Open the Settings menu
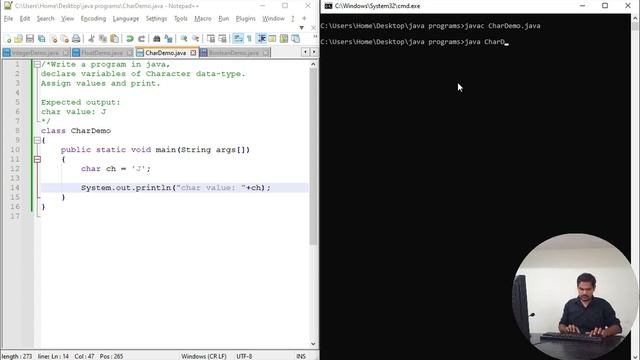 (x=156, y=19)
